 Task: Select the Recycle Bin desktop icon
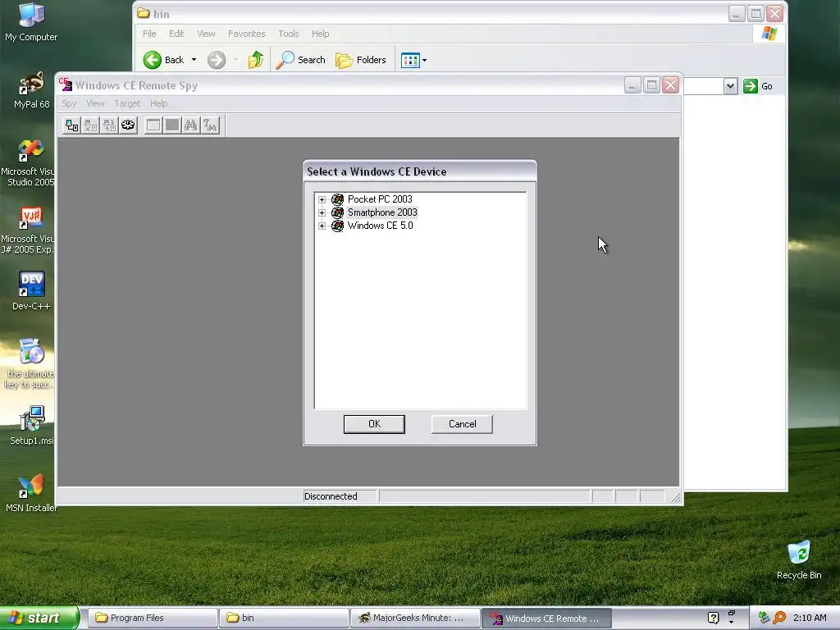pyautogui.click(x=799, y=559)
